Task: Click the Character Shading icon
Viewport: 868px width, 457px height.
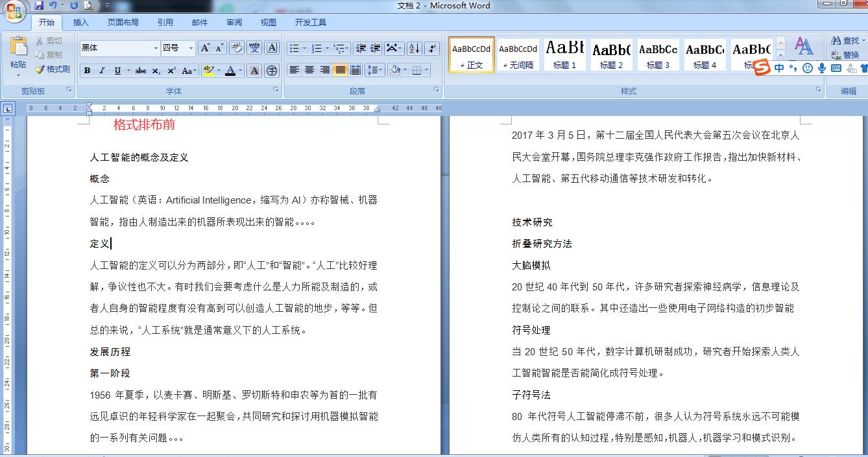Action: click(x=255, y=70)
